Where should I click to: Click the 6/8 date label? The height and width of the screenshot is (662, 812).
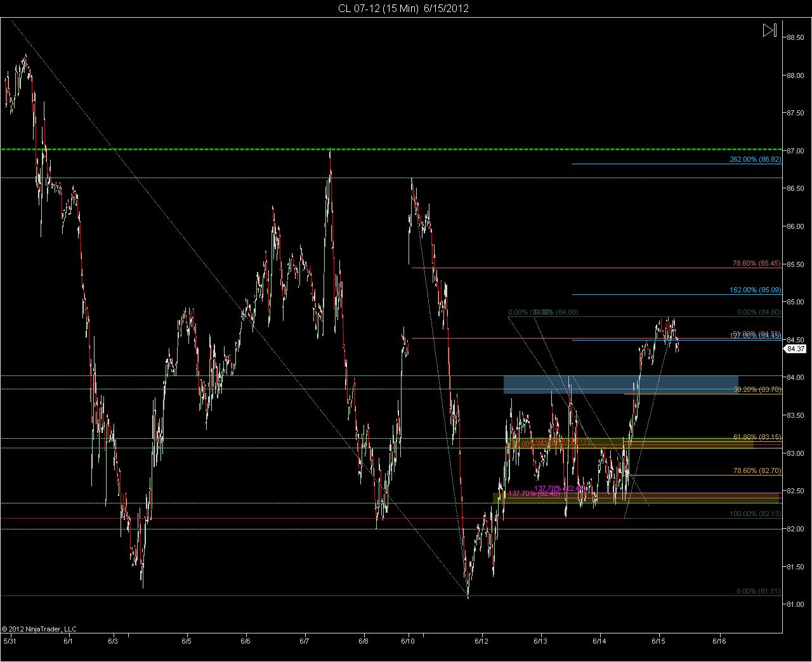(363, 641)
